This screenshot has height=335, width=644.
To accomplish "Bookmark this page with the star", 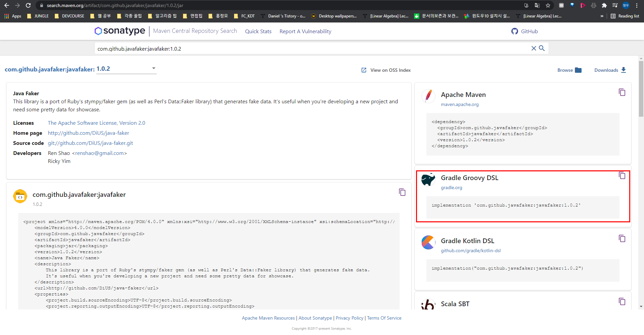I will pos(548,5).
